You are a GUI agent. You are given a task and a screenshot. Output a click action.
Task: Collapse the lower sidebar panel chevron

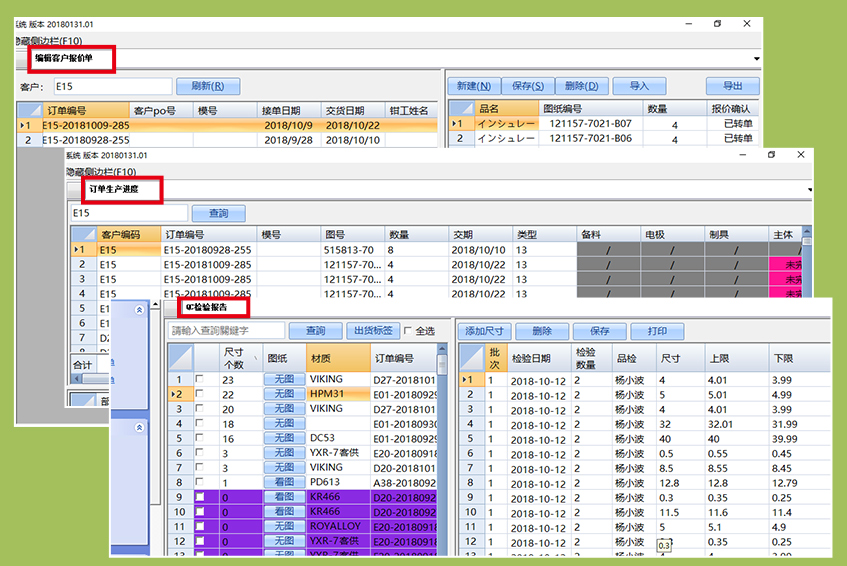pos(138,427)
